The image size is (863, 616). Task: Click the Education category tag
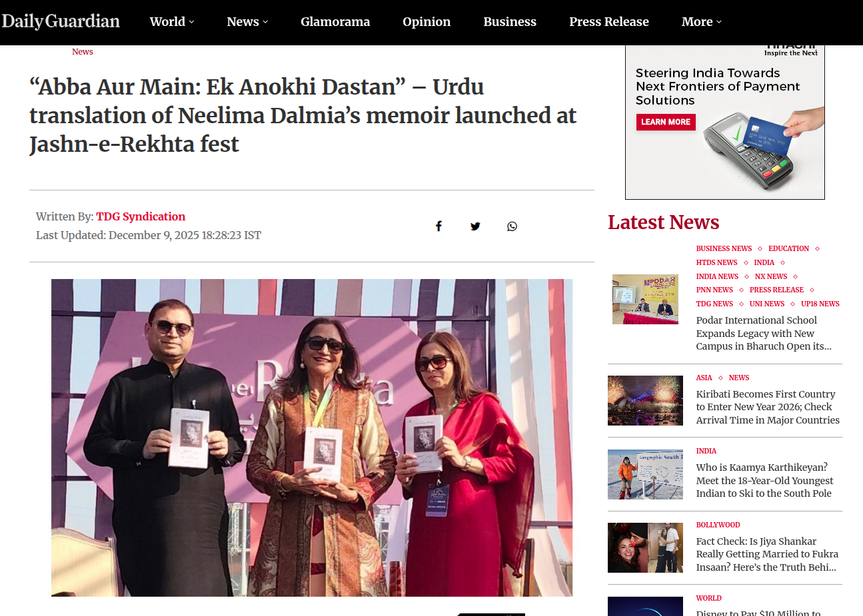pyautogui.click(x=788, y=248)
